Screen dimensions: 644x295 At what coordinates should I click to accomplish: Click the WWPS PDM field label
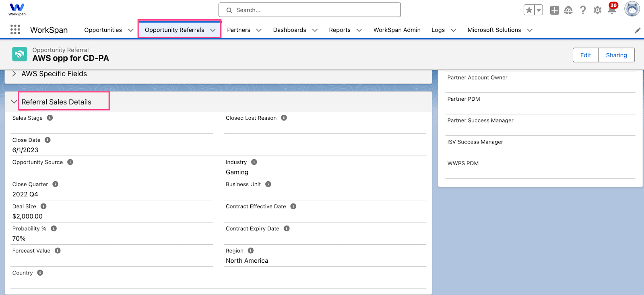(463, 163)
